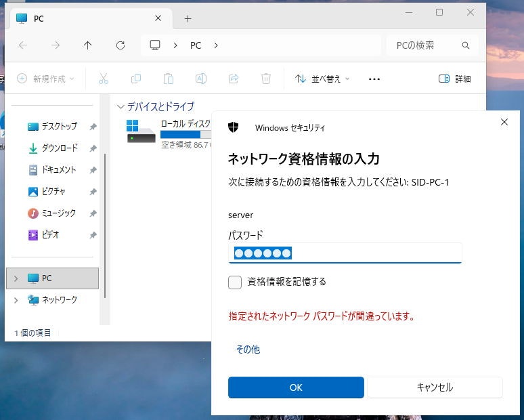Click the Share icon in toolbar

(234, 79)
